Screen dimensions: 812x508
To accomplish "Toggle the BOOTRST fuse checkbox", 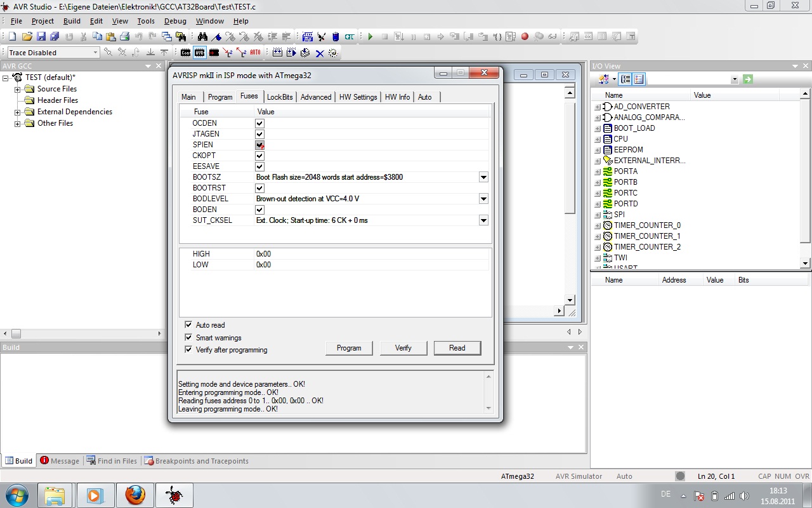I will point(259,188).
